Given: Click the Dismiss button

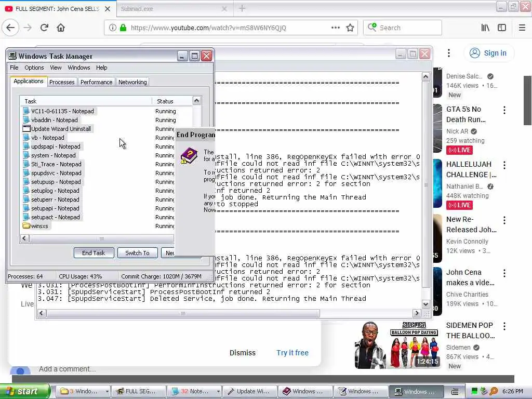Looking at the screenshot, I should pyautogui.click(x=242, y=353).
